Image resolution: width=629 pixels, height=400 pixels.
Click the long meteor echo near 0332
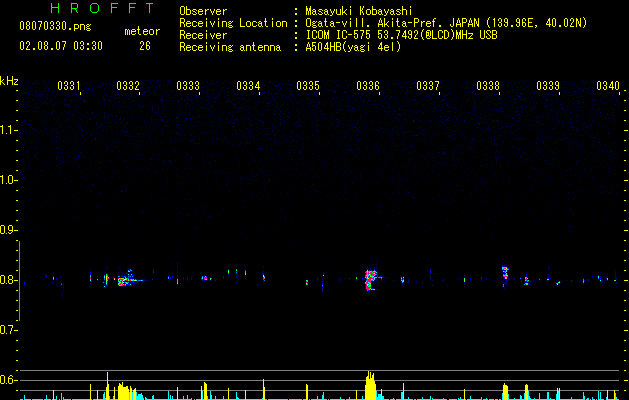pos(129,280)
